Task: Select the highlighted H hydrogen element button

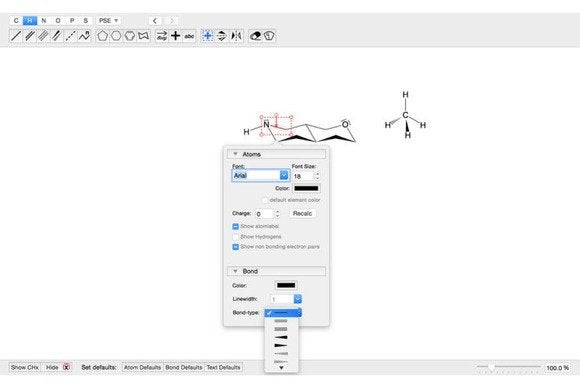Action: [x=30, y=20]
